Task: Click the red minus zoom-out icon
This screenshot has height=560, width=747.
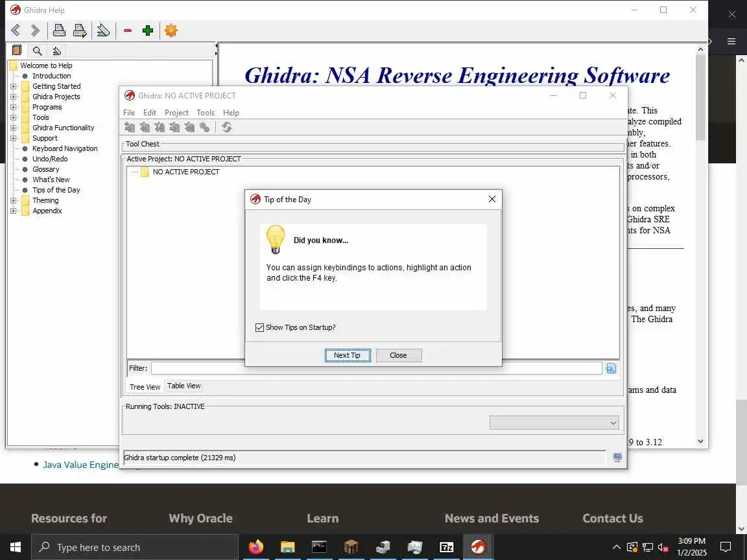Action: [127, 30]
